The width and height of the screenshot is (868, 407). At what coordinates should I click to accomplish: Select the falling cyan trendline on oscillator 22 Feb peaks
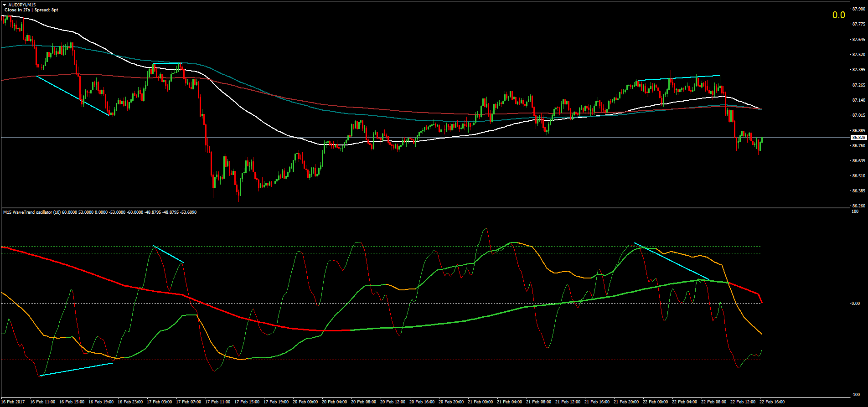672,261
